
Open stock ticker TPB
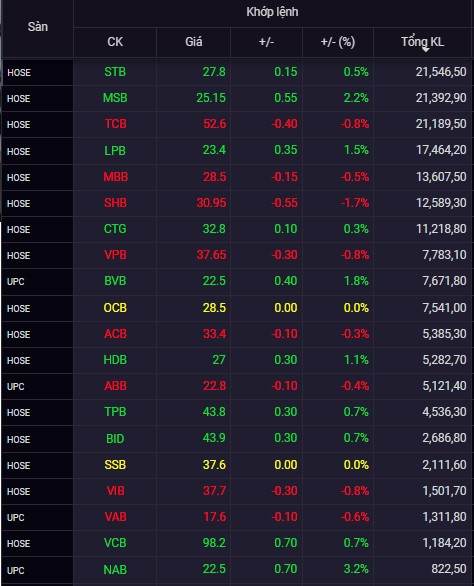pos(115,412)
